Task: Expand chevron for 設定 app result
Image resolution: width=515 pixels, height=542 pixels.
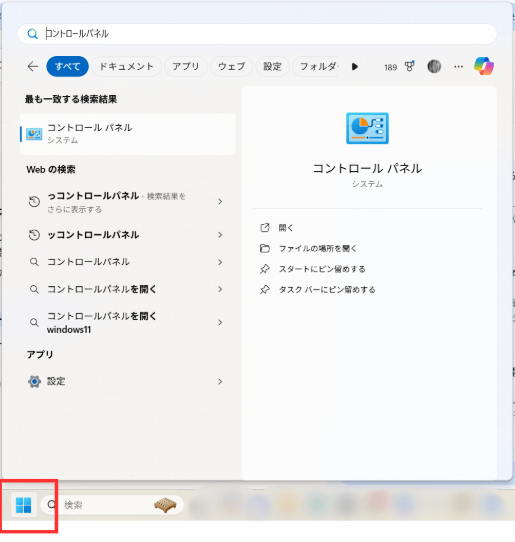Action: [220, 382]
